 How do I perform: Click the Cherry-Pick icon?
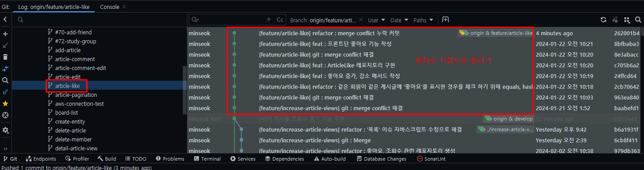tap(616, 20)
